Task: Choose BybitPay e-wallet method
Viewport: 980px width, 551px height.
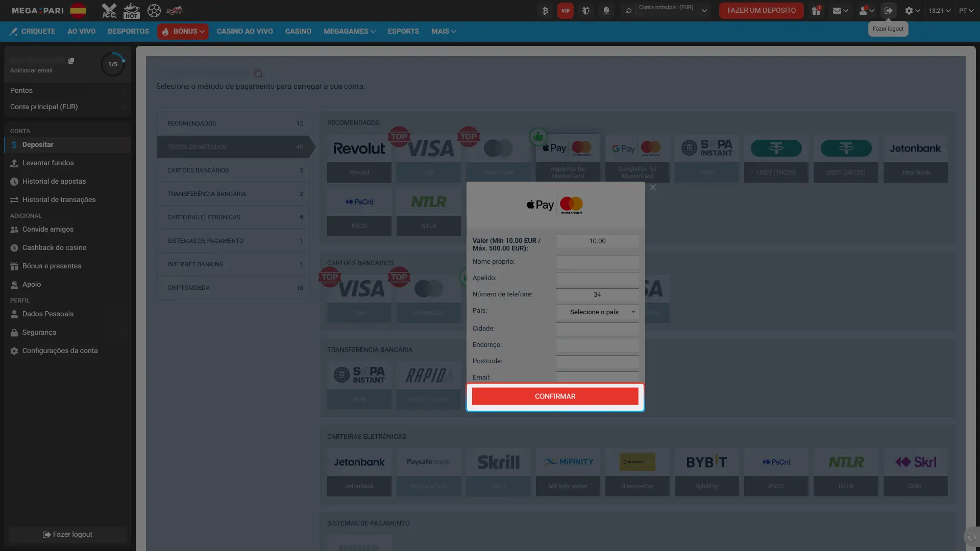Action: [x=706, y=472]
